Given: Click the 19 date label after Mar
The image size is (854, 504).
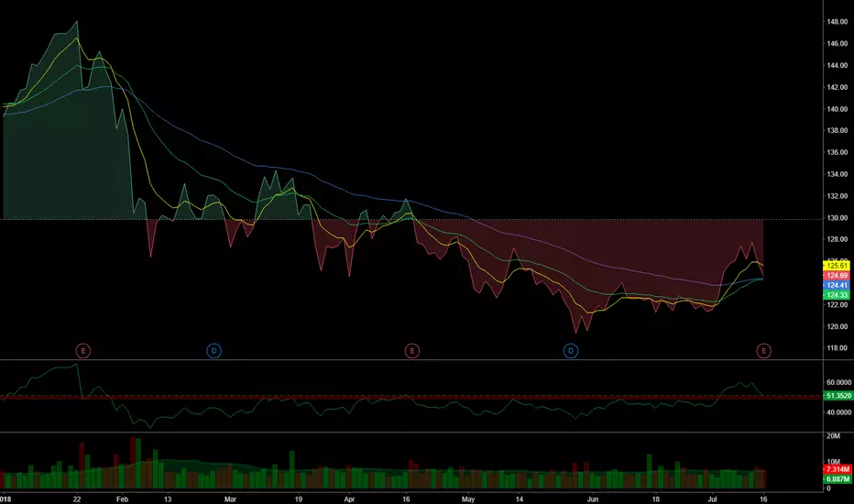Looking at the screenshot, I should (299, 499).
